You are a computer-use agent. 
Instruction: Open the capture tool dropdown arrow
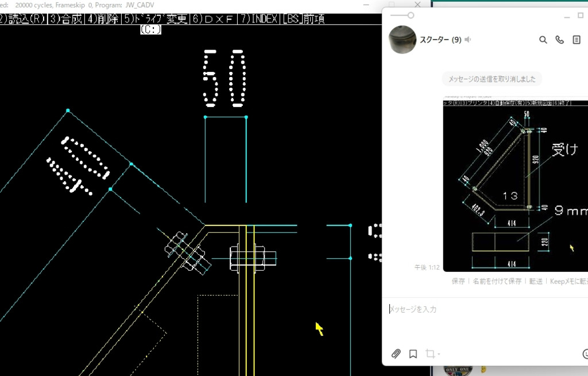[x=438, y=354]
